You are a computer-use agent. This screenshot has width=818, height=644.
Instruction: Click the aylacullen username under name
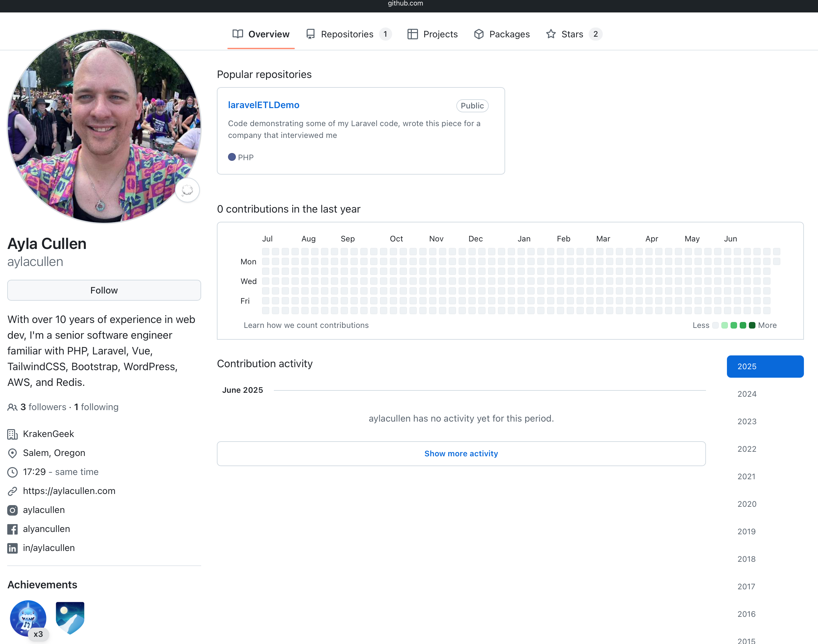(x=35, y=262)
